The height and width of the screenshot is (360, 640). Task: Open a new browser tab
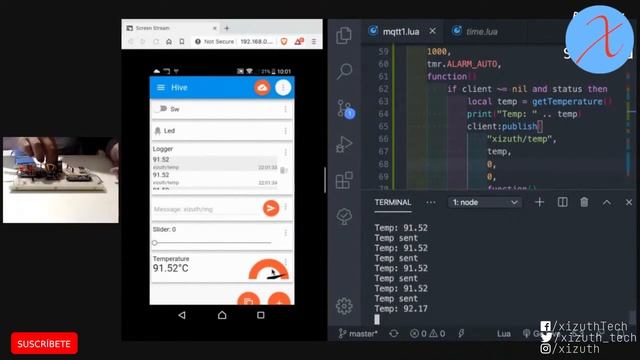[227, 28]
